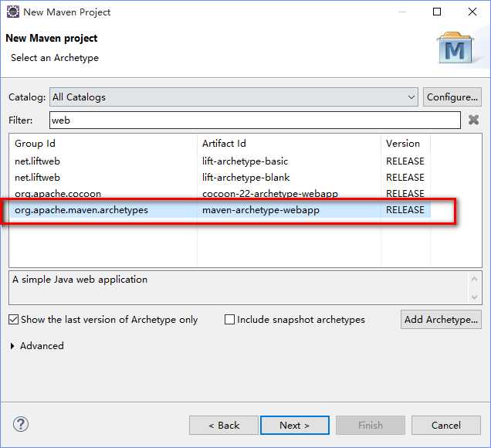
Task: Cancel the Maven project wizard
Action: (x=446, y=425)
